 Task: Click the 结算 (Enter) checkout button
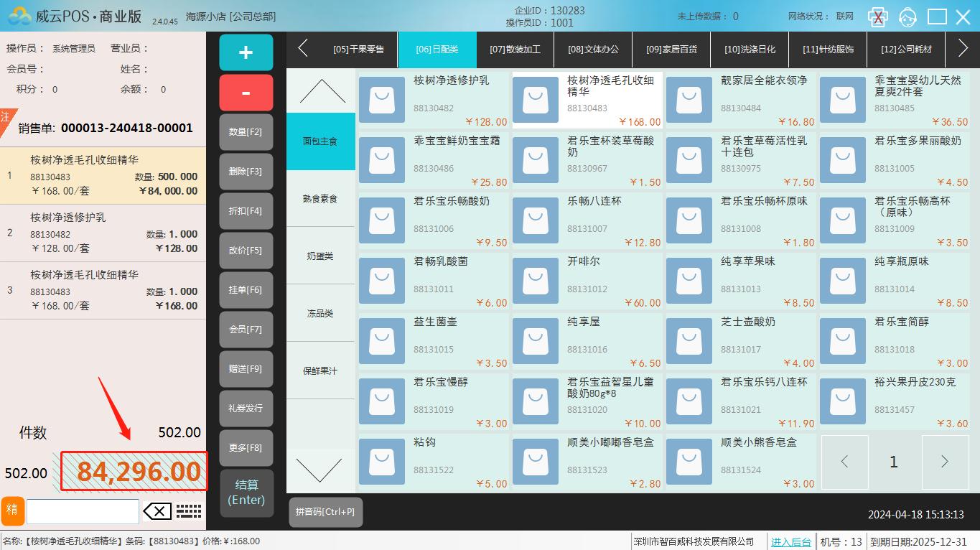pos(246,493)
